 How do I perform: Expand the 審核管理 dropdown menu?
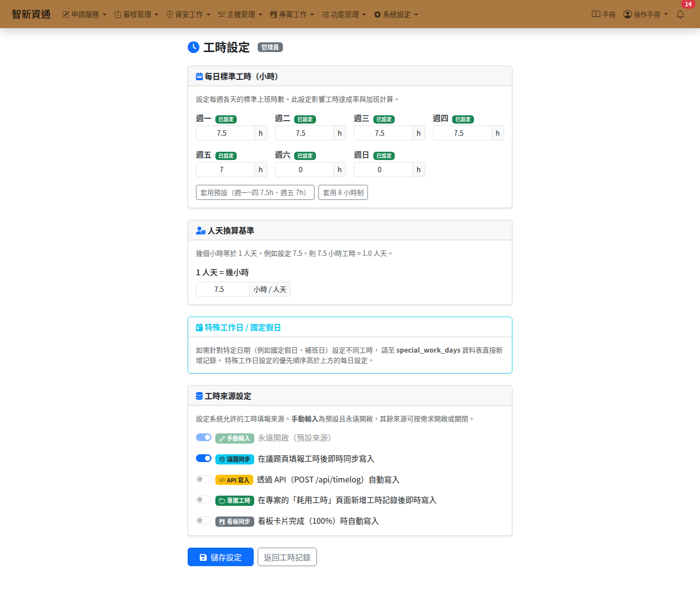click(x=137, y=15)
